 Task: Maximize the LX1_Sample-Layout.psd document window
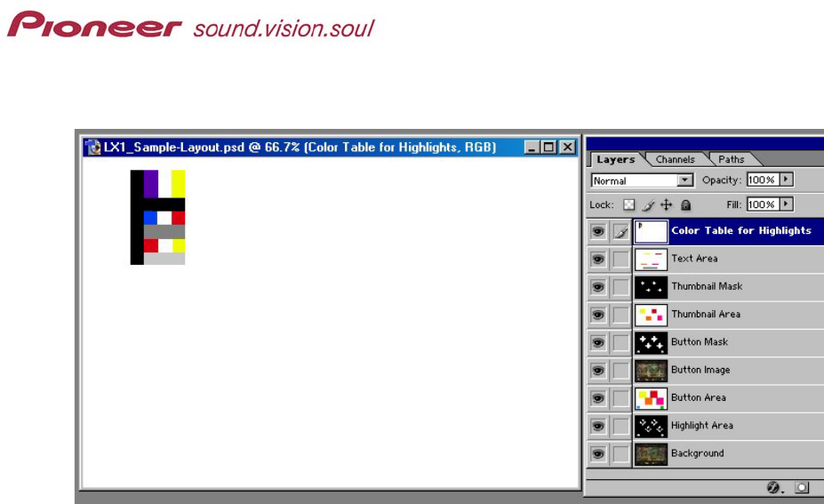pyautogui.click(x=548, y=148)
